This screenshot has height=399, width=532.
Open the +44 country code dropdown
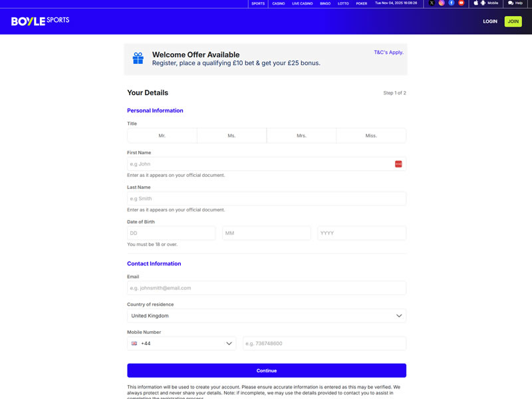coord(182,343)
